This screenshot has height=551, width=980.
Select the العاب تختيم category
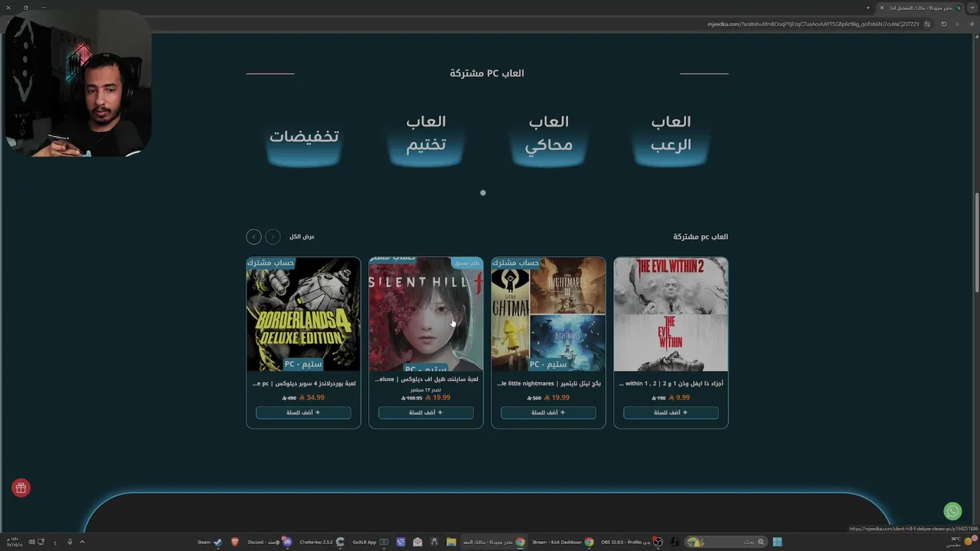426,134
